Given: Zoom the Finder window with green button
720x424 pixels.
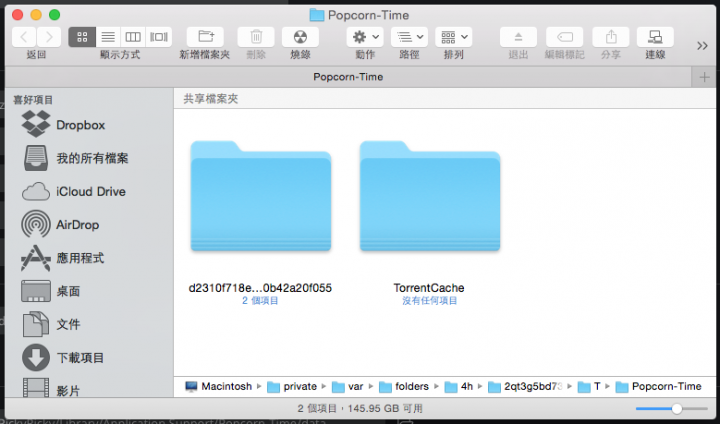Looking at the screenshot, I should (55, 15).
